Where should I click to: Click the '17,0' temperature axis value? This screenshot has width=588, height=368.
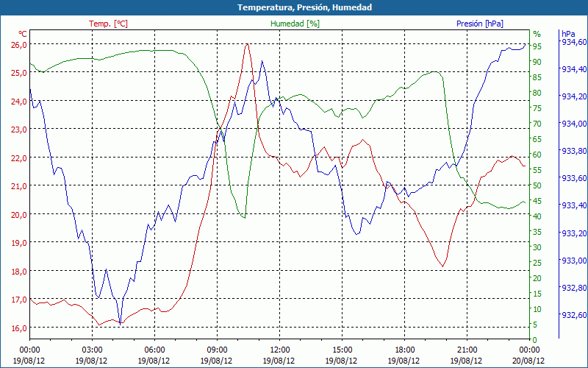tap(19, 300)
